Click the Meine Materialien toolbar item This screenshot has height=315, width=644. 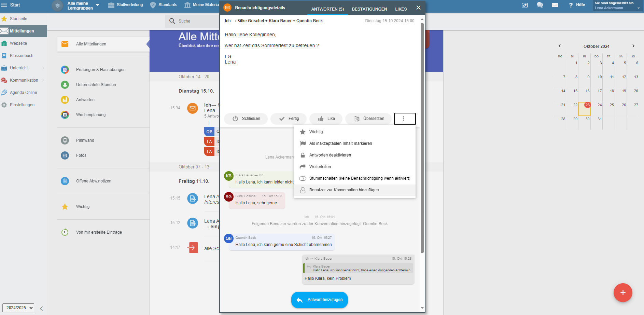click(202, 5)
